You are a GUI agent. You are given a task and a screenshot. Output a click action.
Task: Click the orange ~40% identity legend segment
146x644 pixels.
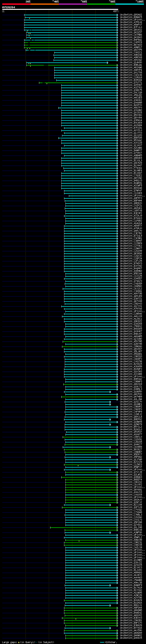45,4
